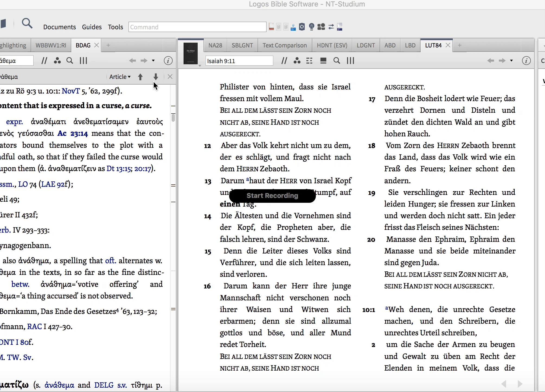The image size is (545, 392).
Task: Toggle parallel resources in BDAG panel
Action: pos(44,61)
